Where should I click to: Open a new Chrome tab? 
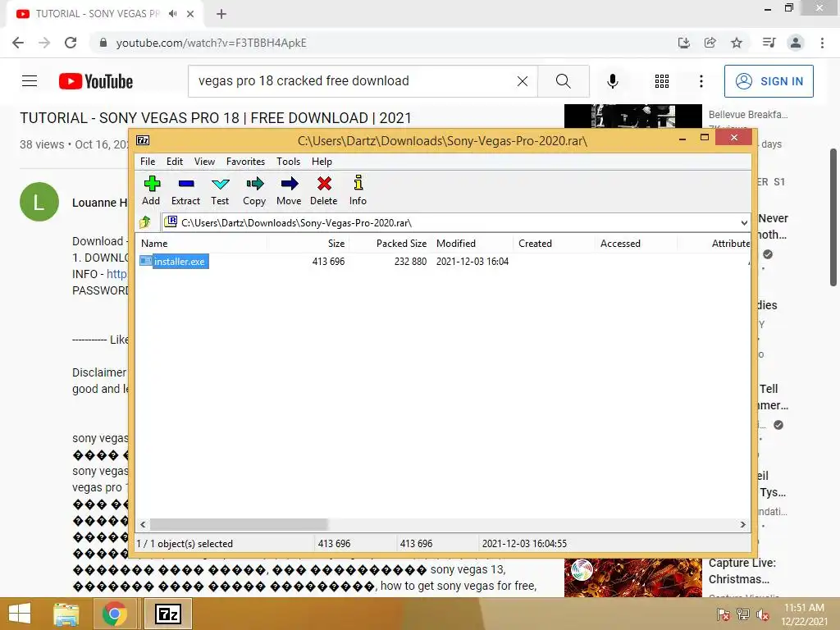221,14
